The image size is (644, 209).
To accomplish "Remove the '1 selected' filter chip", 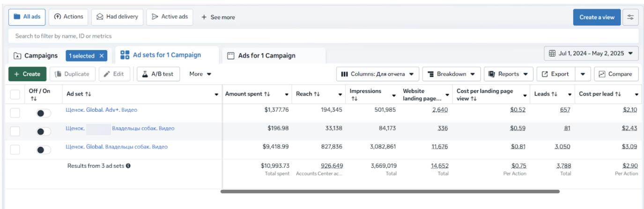I will click(x=101, y=56).
